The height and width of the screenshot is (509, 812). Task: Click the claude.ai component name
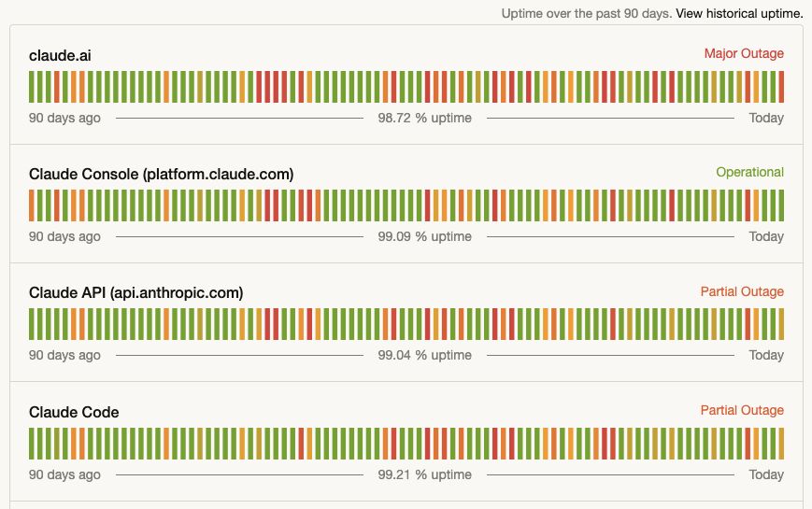(x=60, y=55)
